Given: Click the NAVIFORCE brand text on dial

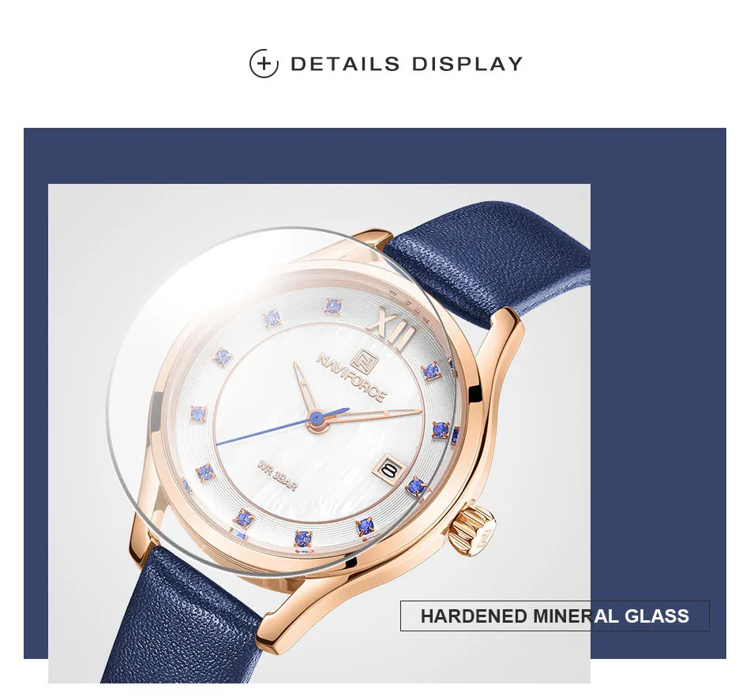Looking at the screenshot, I should [x=351, y=378].
